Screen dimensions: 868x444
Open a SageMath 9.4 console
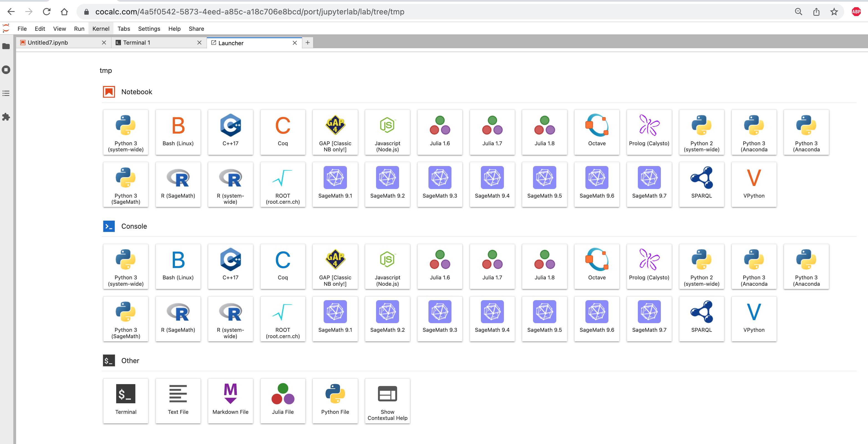click(492, 319)
